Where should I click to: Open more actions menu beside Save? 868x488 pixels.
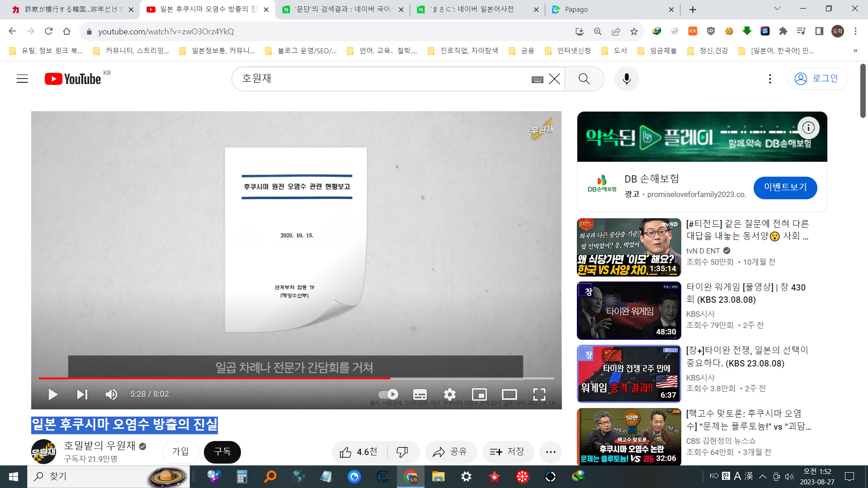550,452
